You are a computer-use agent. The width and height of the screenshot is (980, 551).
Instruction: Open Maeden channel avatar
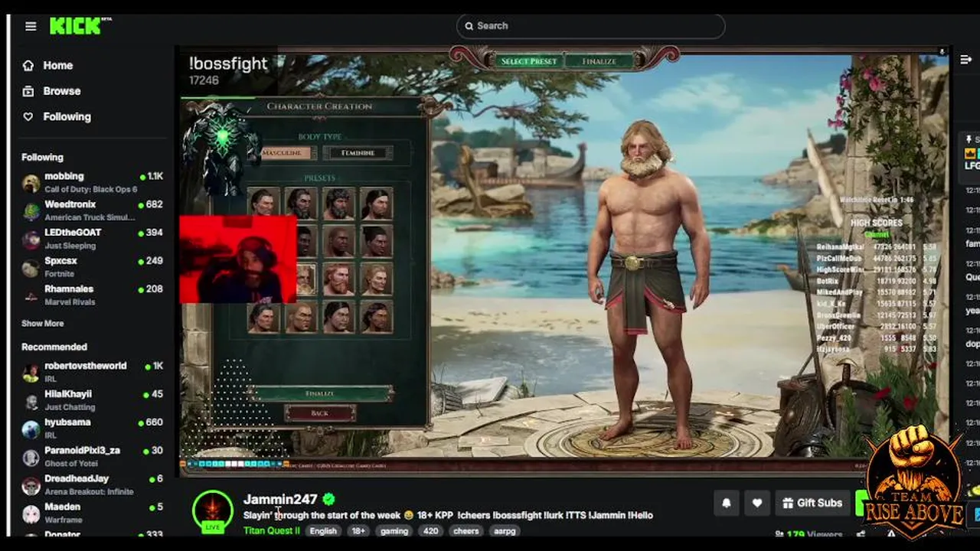[x=31, y=514]
